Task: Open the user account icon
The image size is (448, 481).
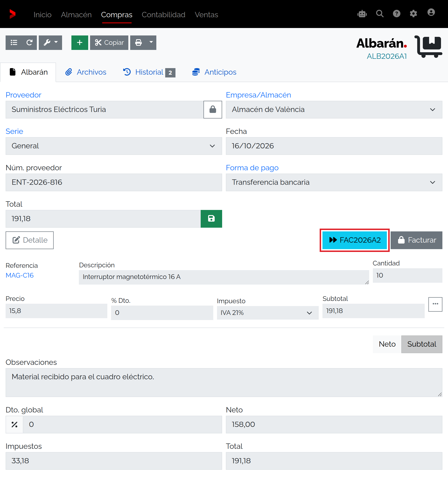Action: pyautogui.click(x=431, y=13)
